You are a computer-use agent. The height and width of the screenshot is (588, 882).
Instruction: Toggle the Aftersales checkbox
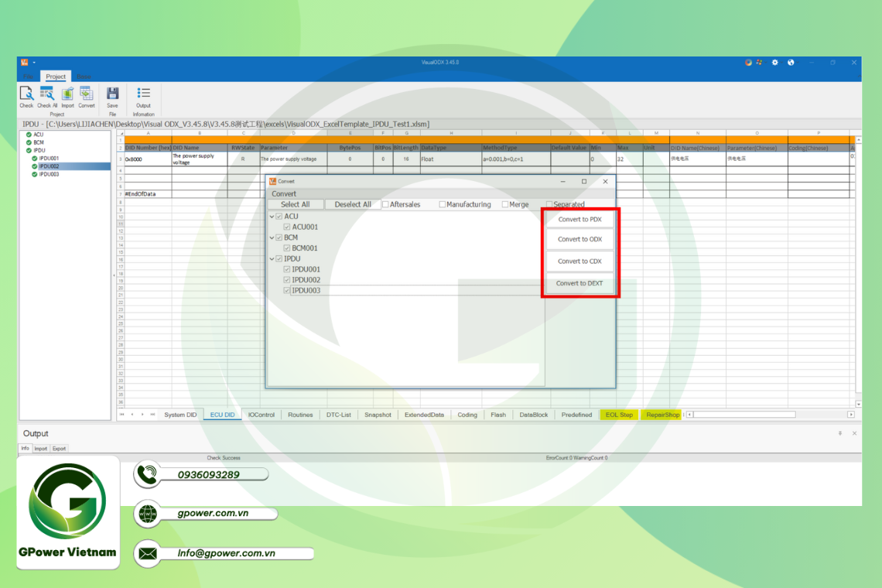tap(385, 204)
